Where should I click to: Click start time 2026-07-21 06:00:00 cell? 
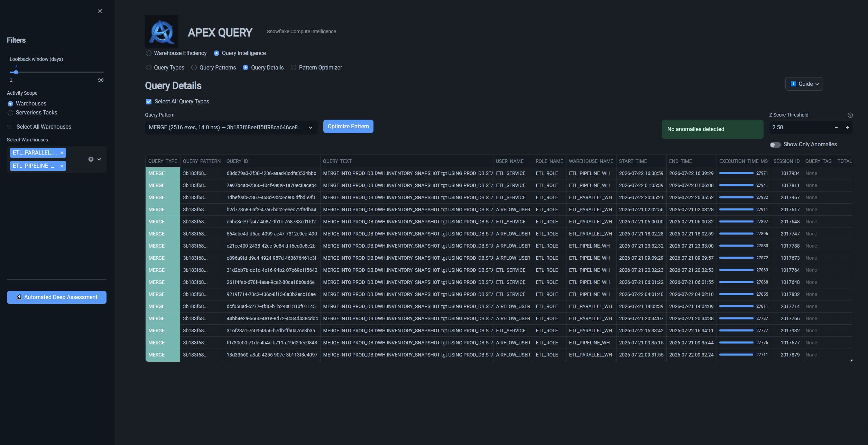point(641,222)
